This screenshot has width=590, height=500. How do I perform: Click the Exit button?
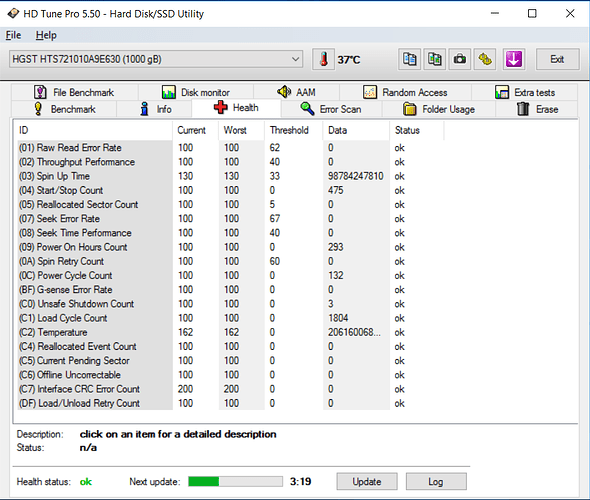(557, 59)
